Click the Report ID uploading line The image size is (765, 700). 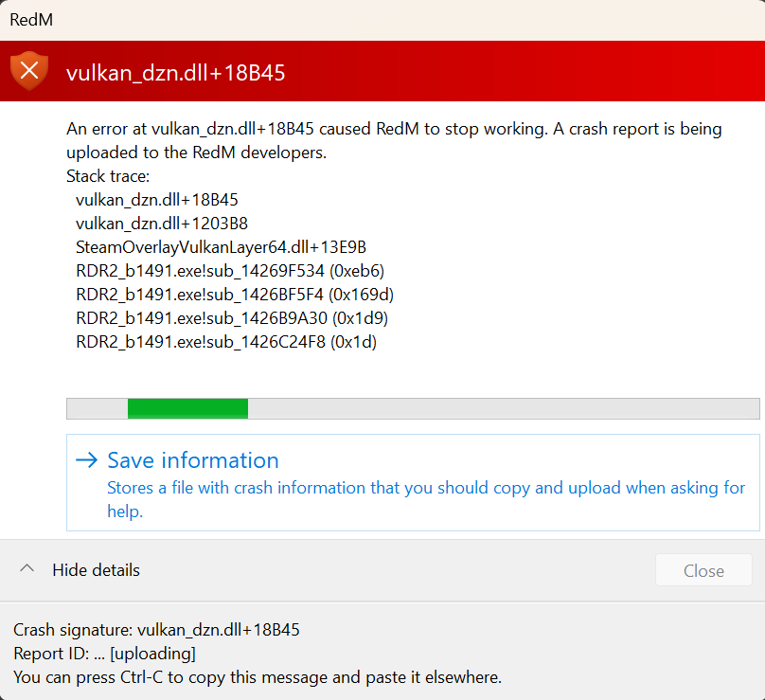(104, 654)
